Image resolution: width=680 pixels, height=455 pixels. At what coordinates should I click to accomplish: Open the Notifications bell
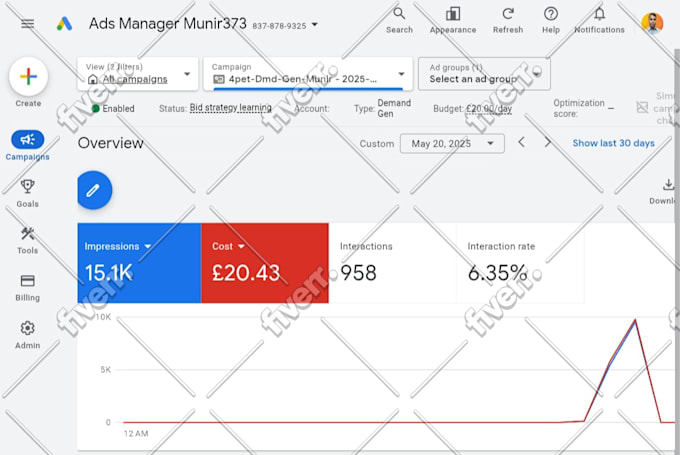pyautogui.click(x=599, y=20)
